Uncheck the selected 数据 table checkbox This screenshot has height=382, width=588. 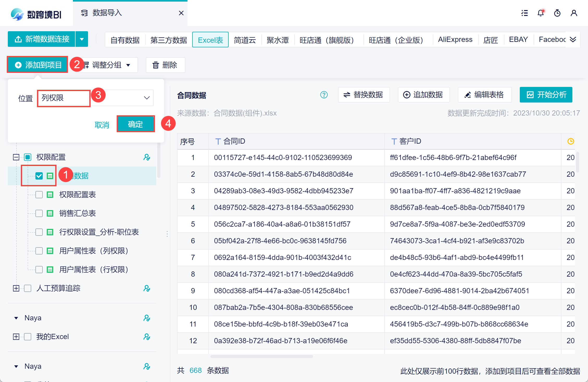(39, 176)
